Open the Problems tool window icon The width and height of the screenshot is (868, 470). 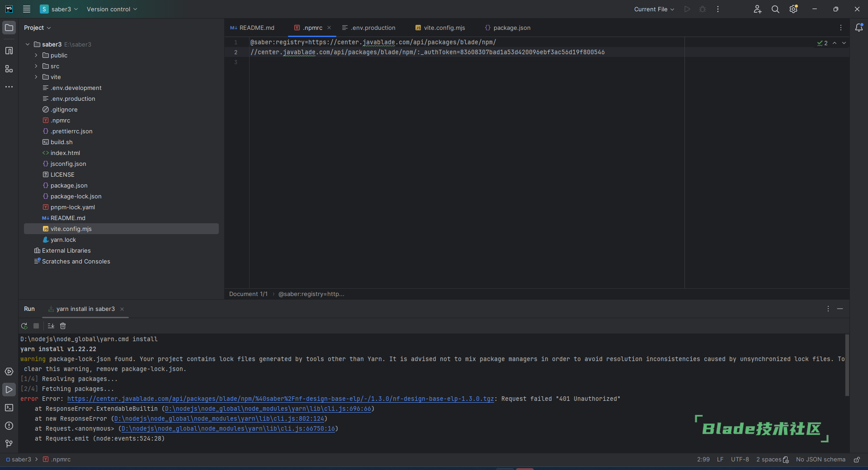[9, 426]
